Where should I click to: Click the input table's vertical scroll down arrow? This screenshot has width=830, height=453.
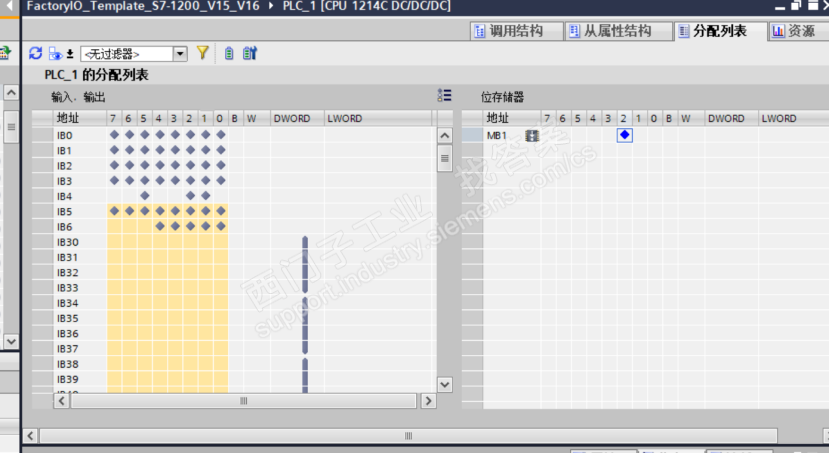[x=445, y=385]
